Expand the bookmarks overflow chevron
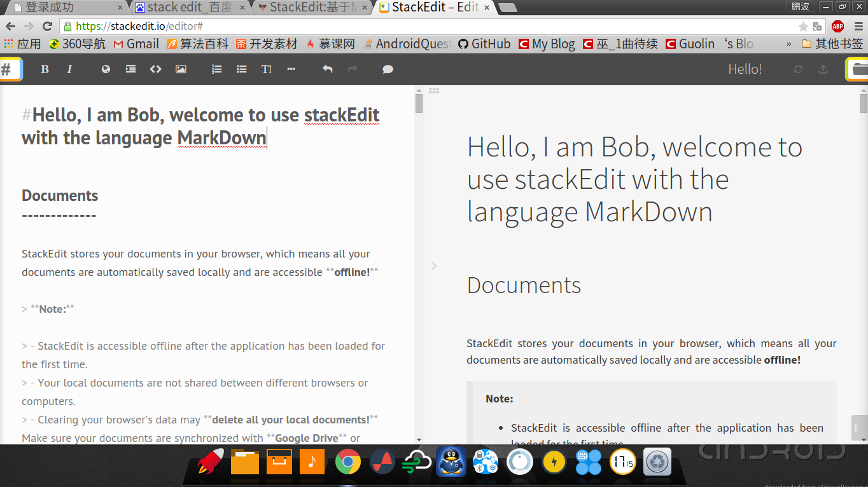This screenshot has width=868, height=487. 789,44
